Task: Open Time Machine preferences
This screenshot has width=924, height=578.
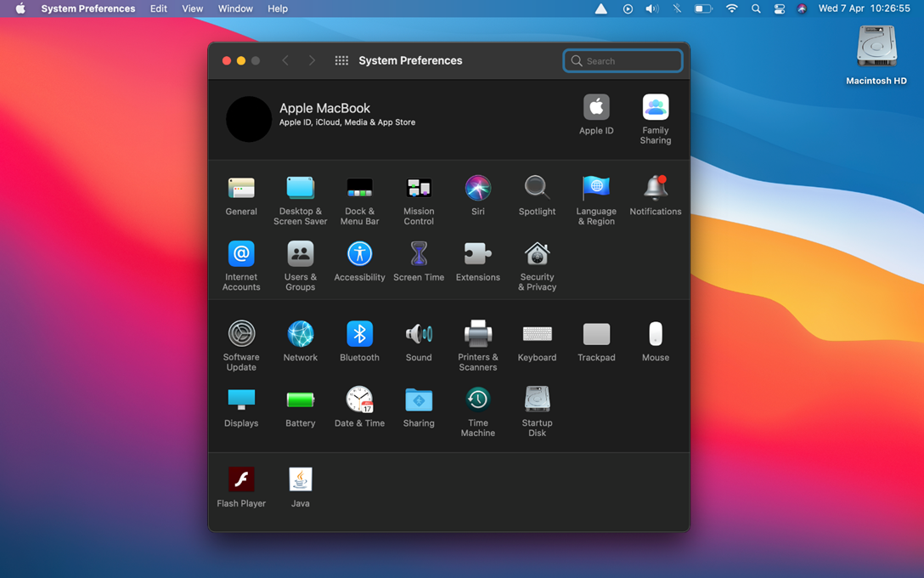Action: [477, 400]
